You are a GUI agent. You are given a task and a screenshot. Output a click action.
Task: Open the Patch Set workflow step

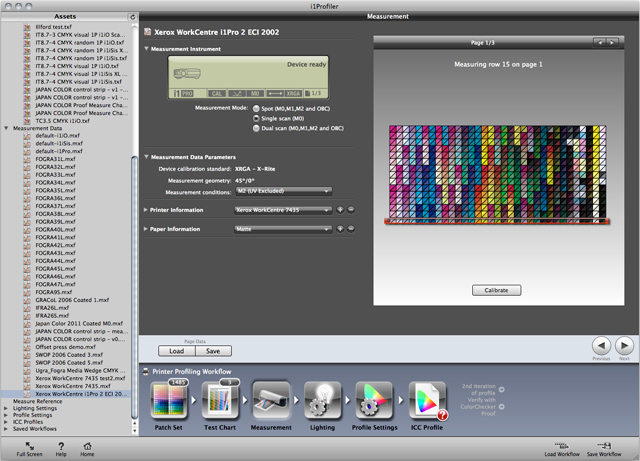169,401
